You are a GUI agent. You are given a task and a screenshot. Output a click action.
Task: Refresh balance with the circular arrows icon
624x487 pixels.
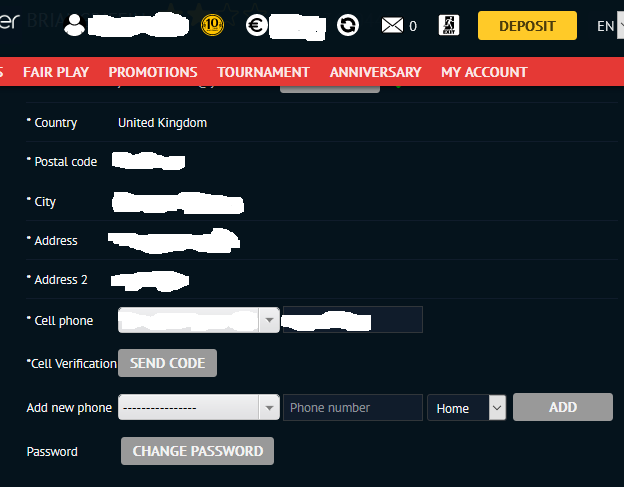[x=348, y=25]
